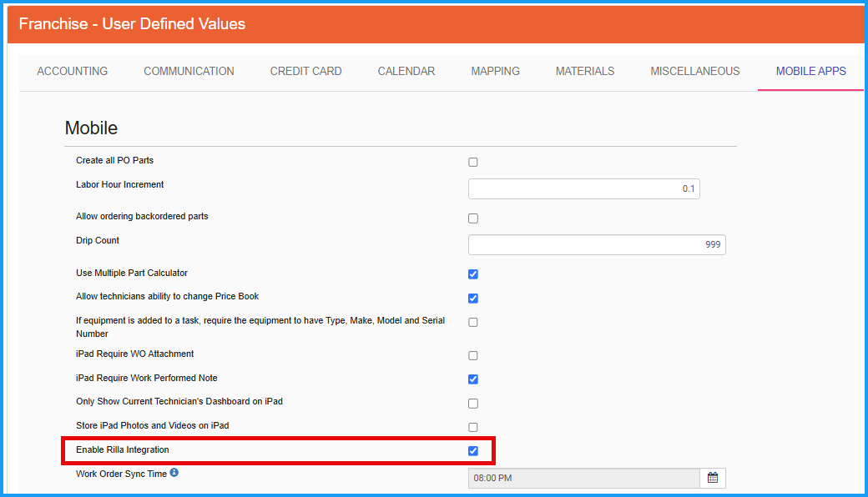Toggle Allow ordering backordered parts checkbox

[x=472, y=218]
